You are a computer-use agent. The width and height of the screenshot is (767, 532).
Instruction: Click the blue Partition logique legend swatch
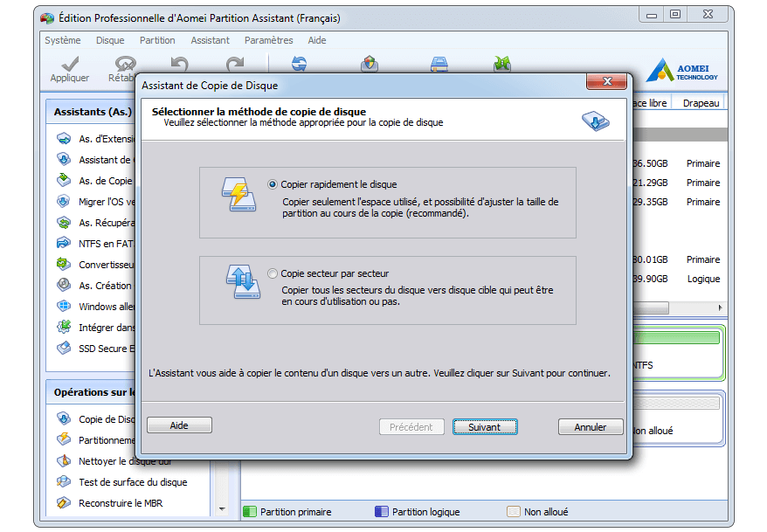tap(381, 512)
